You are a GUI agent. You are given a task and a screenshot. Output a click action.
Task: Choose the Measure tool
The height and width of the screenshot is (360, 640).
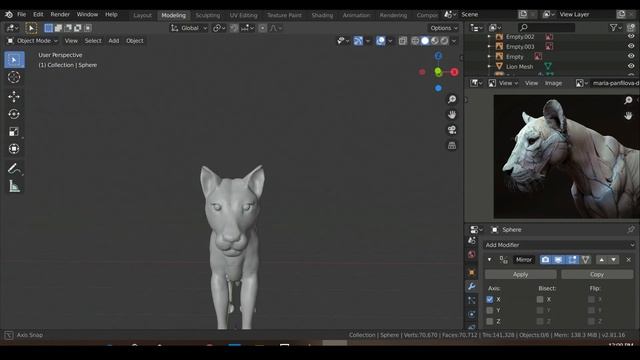click(14, 186)
